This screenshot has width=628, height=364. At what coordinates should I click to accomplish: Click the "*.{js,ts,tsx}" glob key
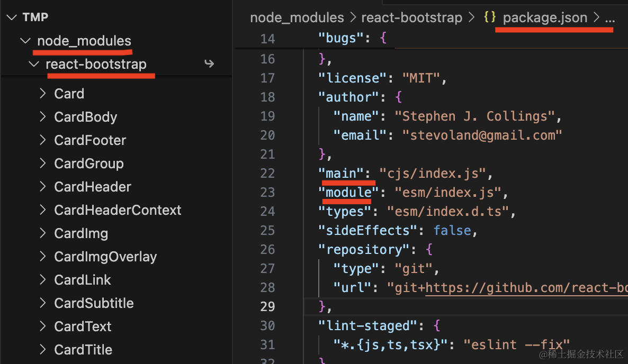click(x=390, y=345)
